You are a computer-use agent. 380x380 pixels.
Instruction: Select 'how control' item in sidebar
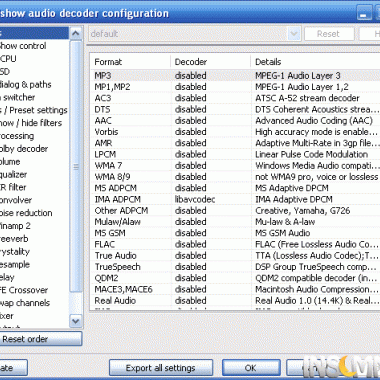pyautogui.click(x=23, y=46)
